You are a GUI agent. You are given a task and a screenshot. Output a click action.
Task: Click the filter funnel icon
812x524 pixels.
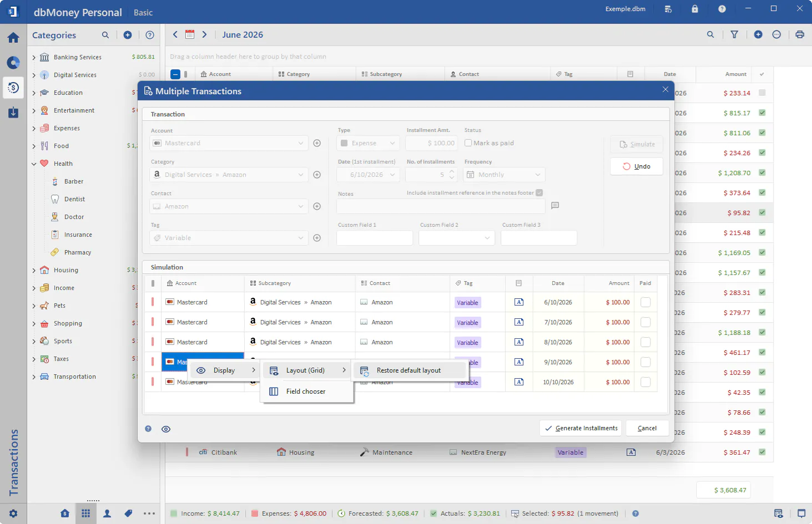tap(734, 34)
